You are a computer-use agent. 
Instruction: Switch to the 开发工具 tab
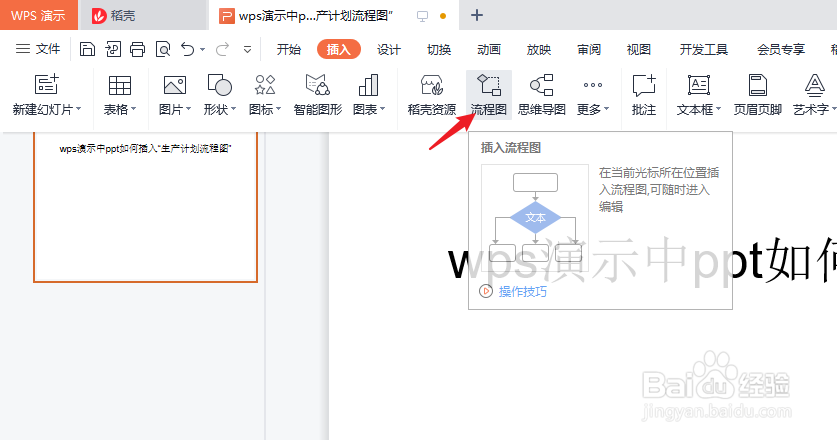click(x=704, y=50)
